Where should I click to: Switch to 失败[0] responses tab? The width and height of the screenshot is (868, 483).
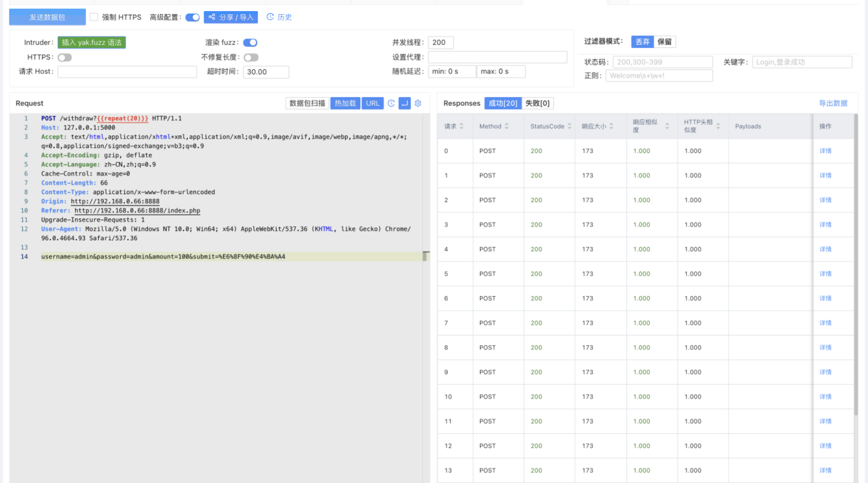(538, 103)
